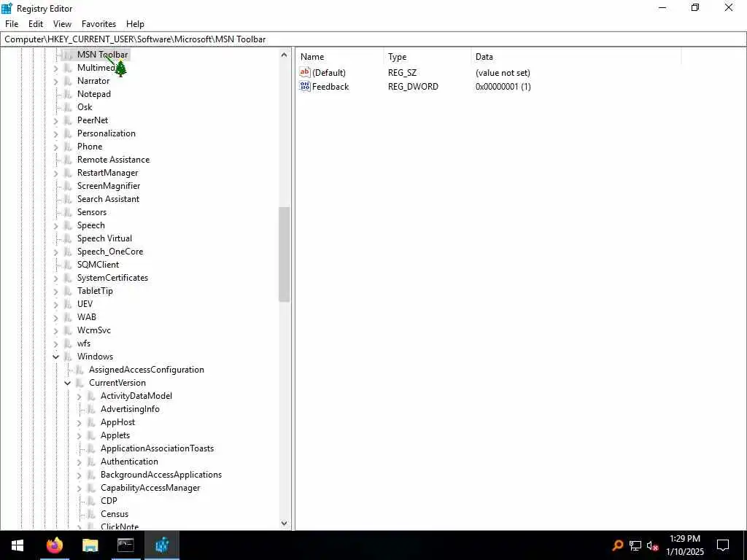
Task: Select the (Default) string value icon
Action: (305, 72)
